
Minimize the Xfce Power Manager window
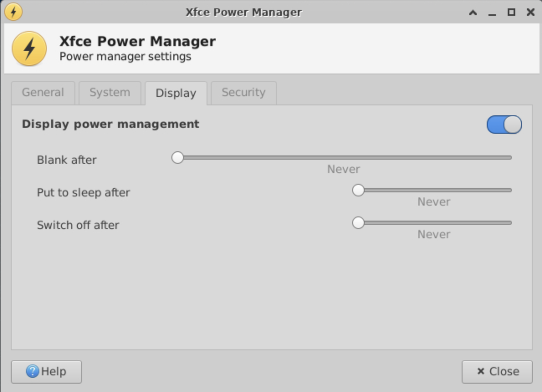click(492, 12)
